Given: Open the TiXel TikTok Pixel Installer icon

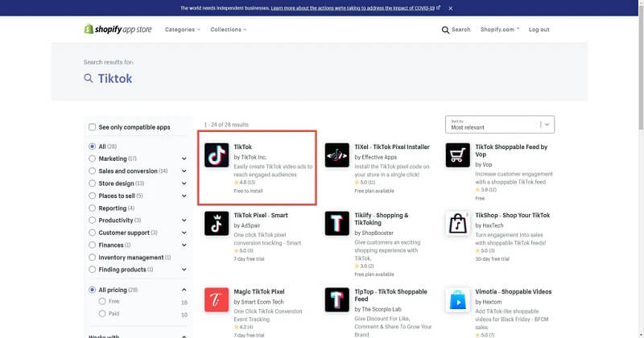Looking at the screenshot, I should 336,155.
